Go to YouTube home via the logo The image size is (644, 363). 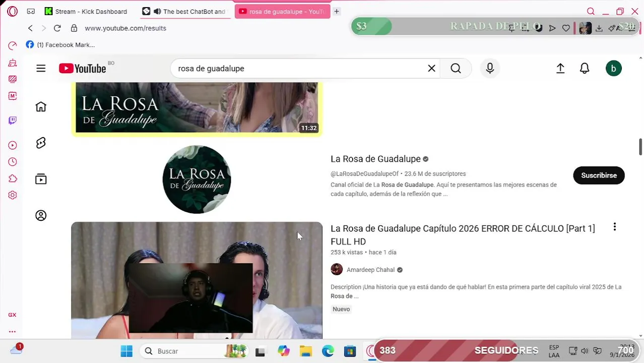pyautogui.click(x=83, y=69)
